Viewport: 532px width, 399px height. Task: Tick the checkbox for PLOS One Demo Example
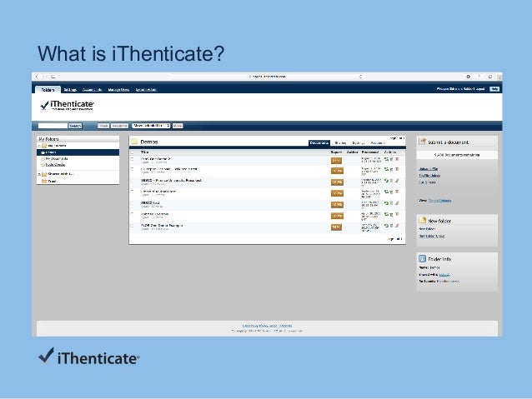132,226
